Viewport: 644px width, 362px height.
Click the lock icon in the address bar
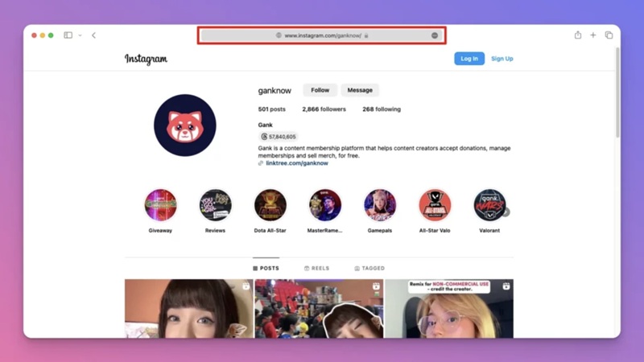pos(366,35)
